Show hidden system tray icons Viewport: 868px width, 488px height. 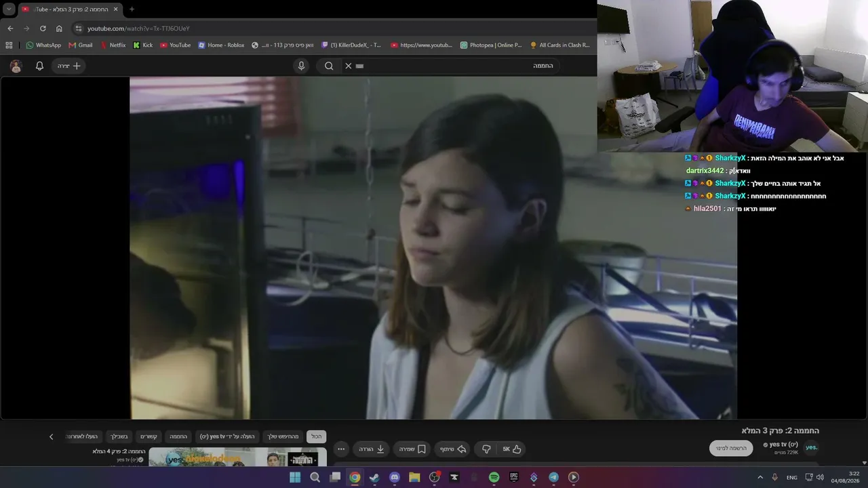point(760,477)
